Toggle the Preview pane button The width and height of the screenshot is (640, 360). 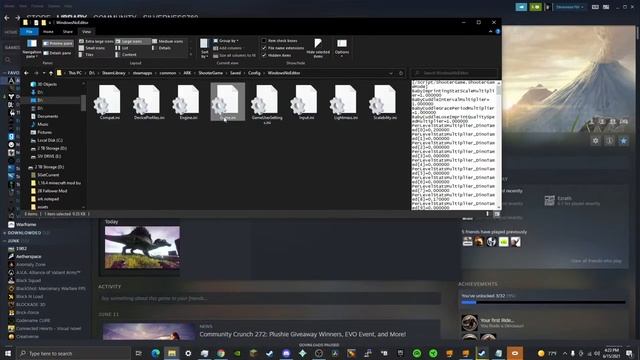coord(58,43)
